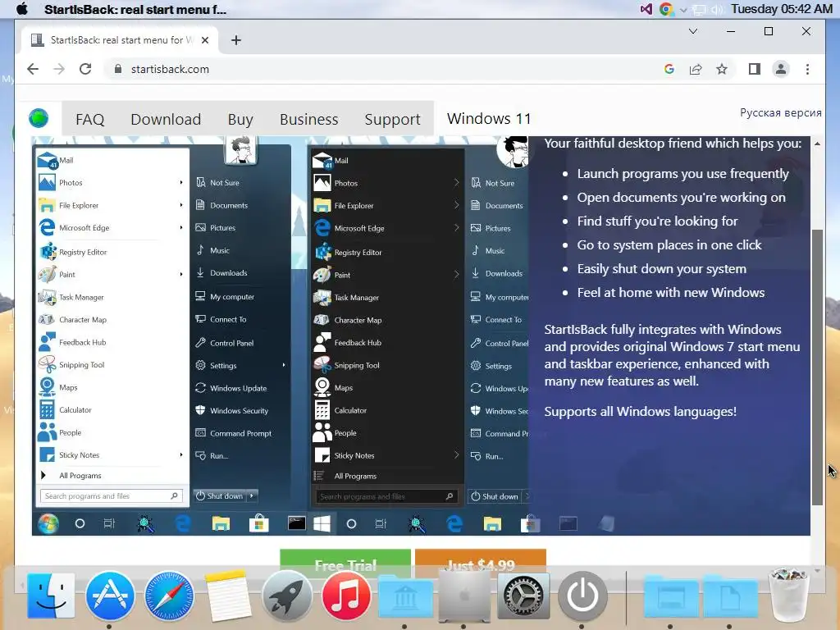Expand File Explorer arrow in dark menu
840x630 pixels.
456,205
